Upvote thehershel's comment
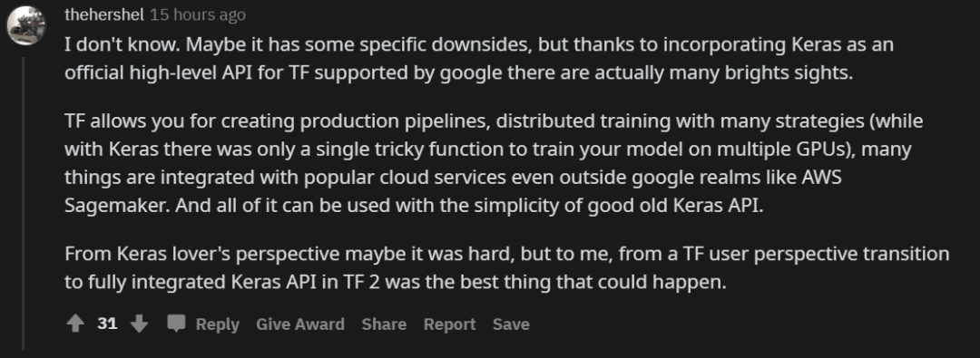The width and height of the screenshot is (980, 358). click(x=75, y=324)
